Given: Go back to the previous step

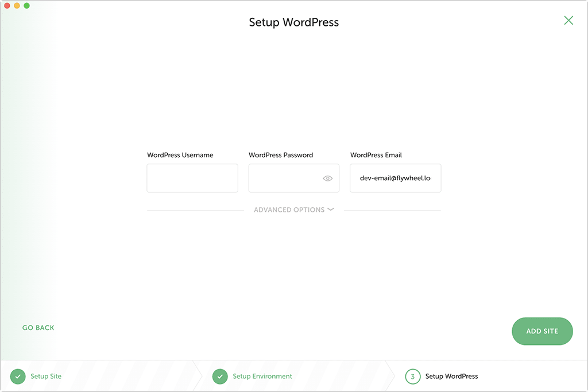Looking at the screenshot, I should point(38,328).
